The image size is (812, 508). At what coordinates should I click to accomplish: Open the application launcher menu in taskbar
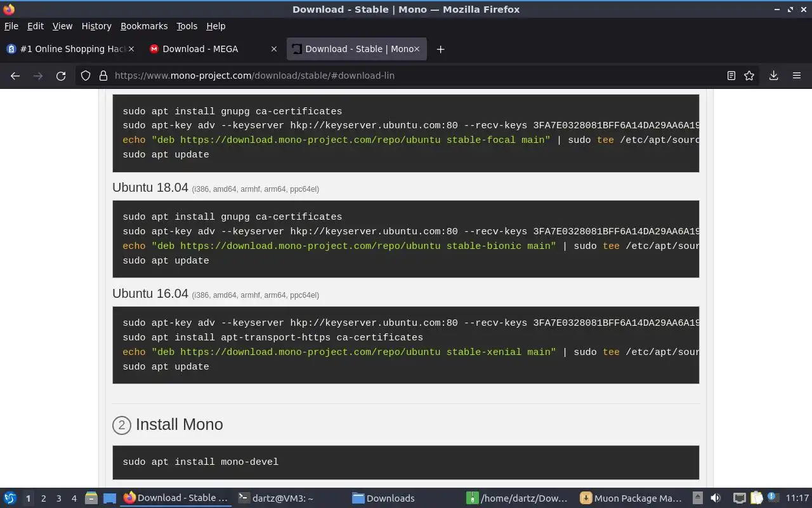coord(10,498)
